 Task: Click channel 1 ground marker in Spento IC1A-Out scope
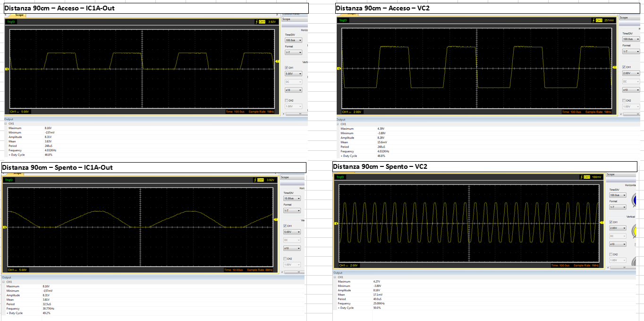pos(5,227)
